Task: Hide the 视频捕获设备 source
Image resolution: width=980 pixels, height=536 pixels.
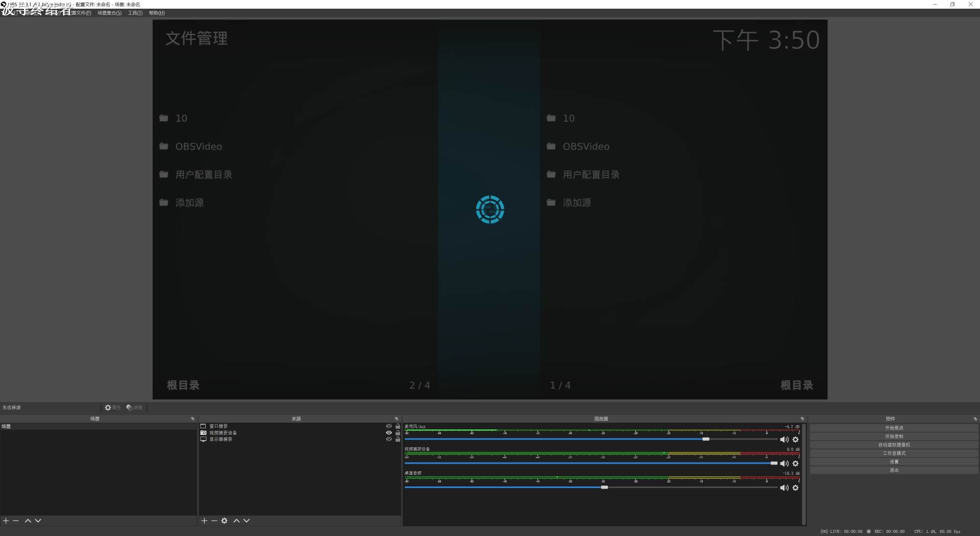Action: coord(389,432)
